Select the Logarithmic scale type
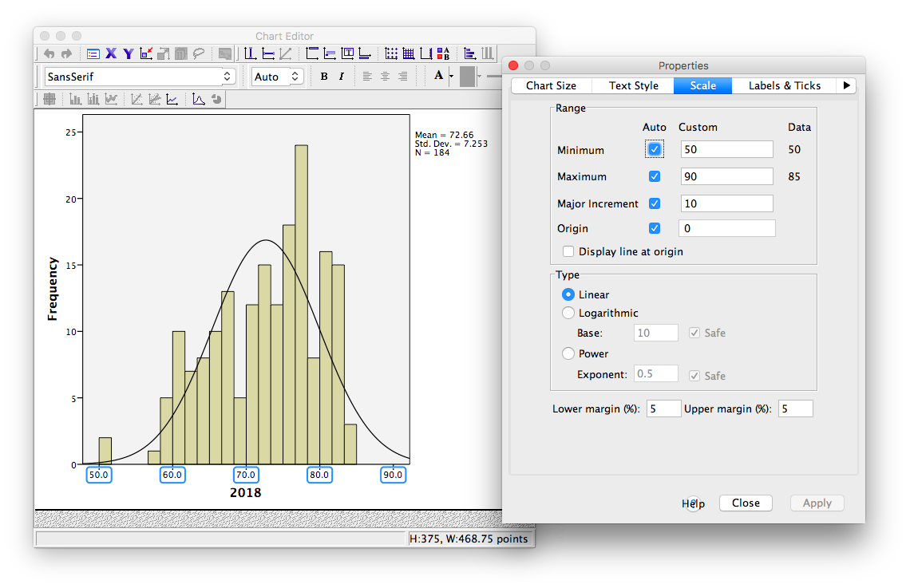This screenshot has width=910, height=588. [x=568, y=313]
